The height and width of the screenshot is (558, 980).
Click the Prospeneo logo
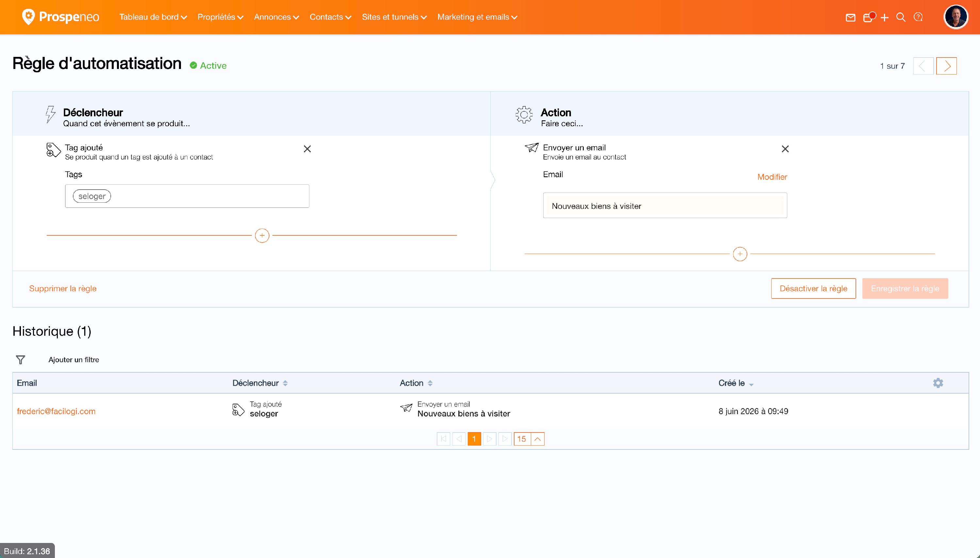(60, 17)
